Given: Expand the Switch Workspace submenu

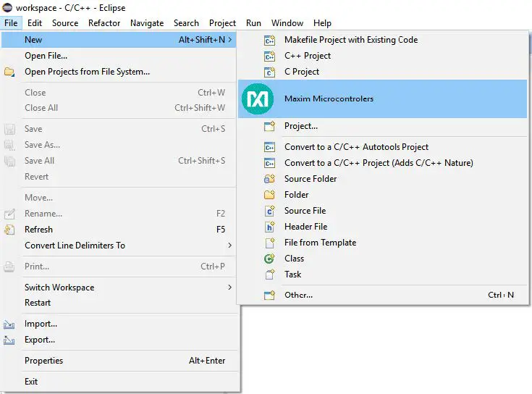Looking at the screenshot, I should (230, 288).
